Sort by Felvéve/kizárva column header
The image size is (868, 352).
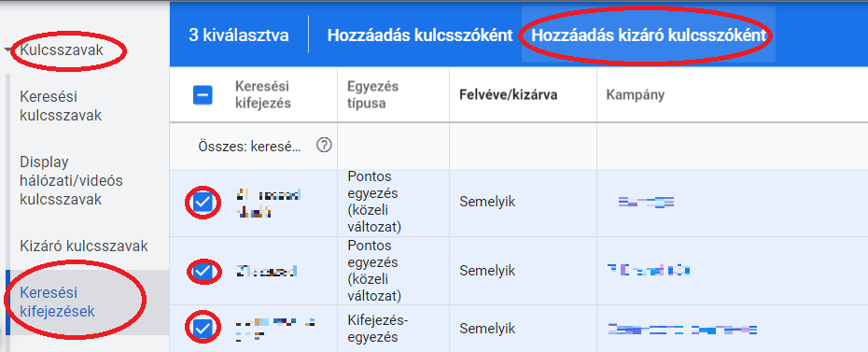coord(508,94)
